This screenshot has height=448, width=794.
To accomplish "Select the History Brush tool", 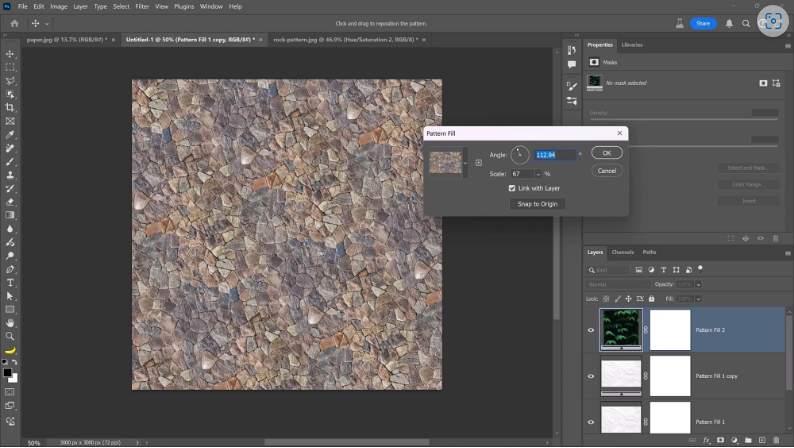I will [x=10, y=188].
